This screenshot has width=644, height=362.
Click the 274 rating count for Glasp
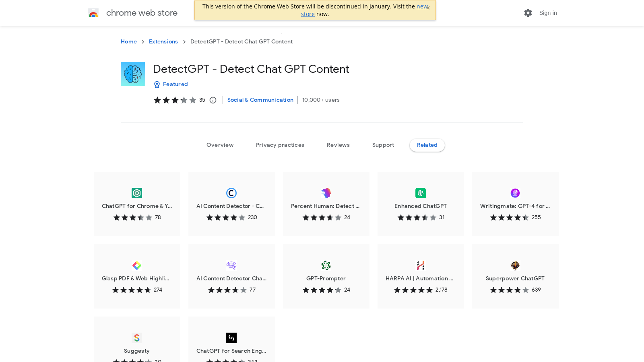158,290
